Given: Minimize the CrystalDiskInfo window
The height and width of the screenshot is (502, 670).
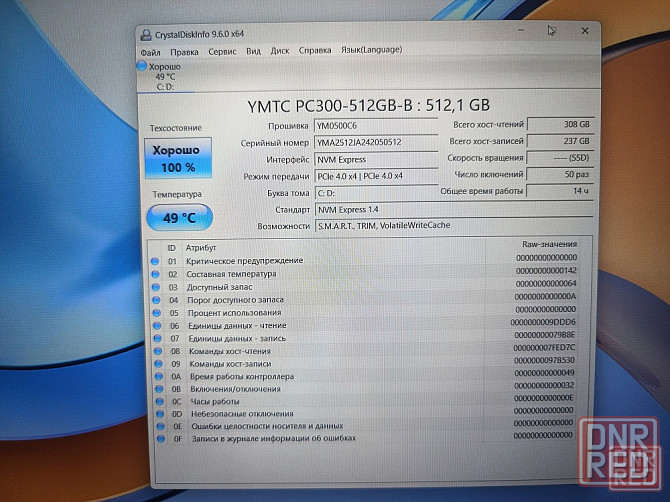Looking at the screenshot, I should [521, 31].
